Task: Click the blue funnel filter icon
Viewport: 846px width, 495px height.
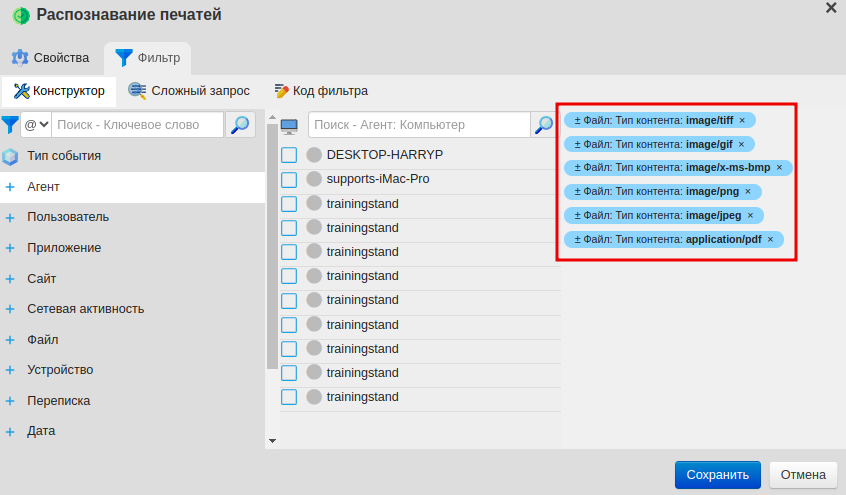Action: point(10,125)
